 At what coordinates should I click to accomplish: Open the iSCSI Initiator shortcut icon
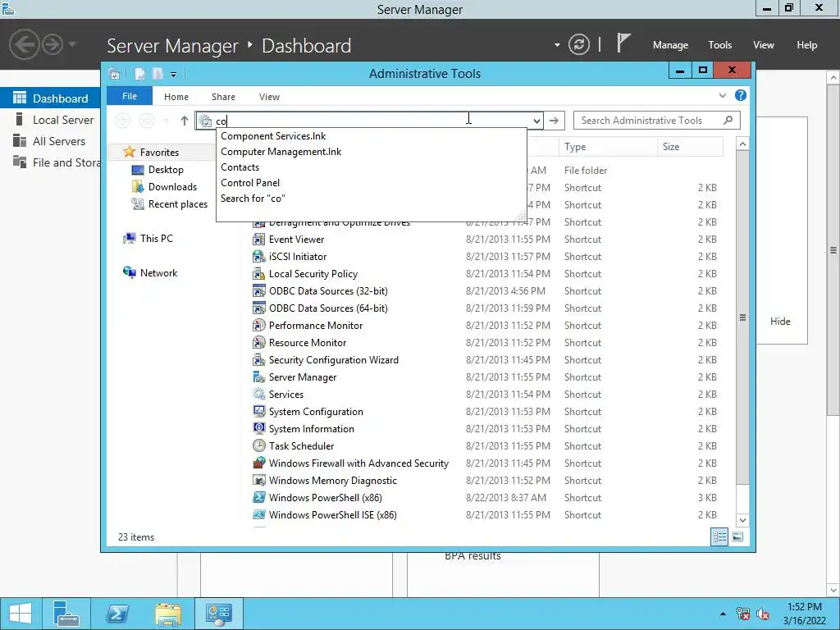click(258, 257)
